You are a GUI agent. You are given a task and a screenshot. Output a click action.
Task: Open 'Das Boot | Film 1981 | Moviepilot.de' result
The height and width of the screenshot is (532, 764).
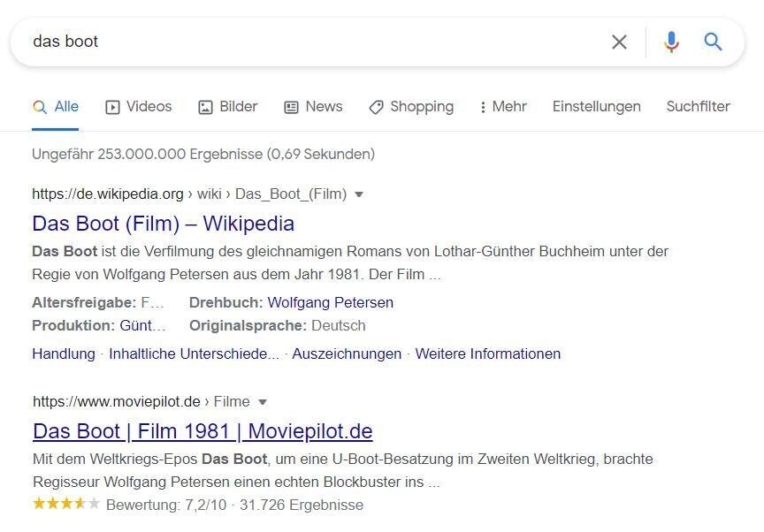202,431
